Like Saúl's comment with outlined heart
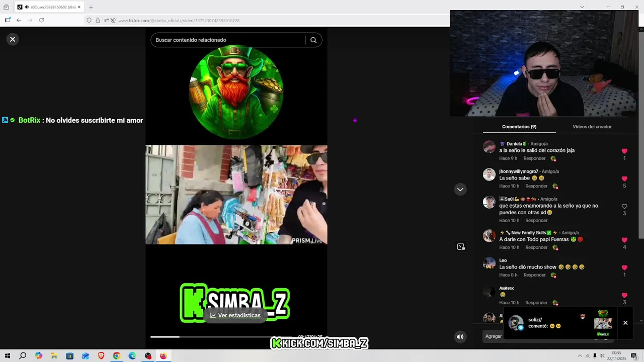The height and width of the screenshot is (362, 644). coord(624,207)
